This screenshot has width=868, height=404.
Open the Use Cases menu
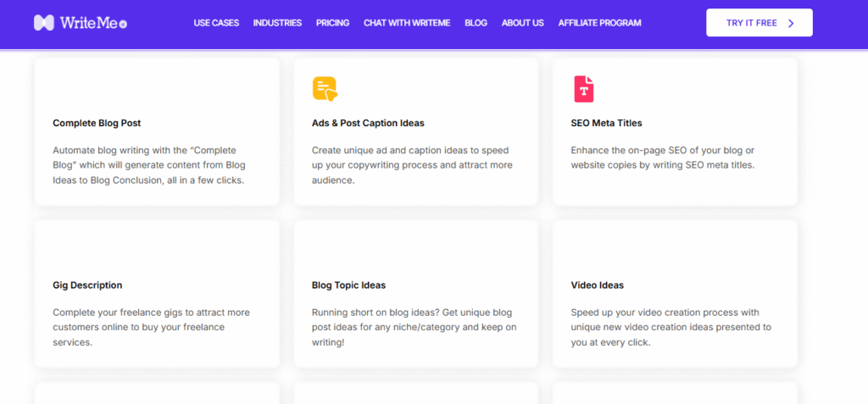(216, 23)
